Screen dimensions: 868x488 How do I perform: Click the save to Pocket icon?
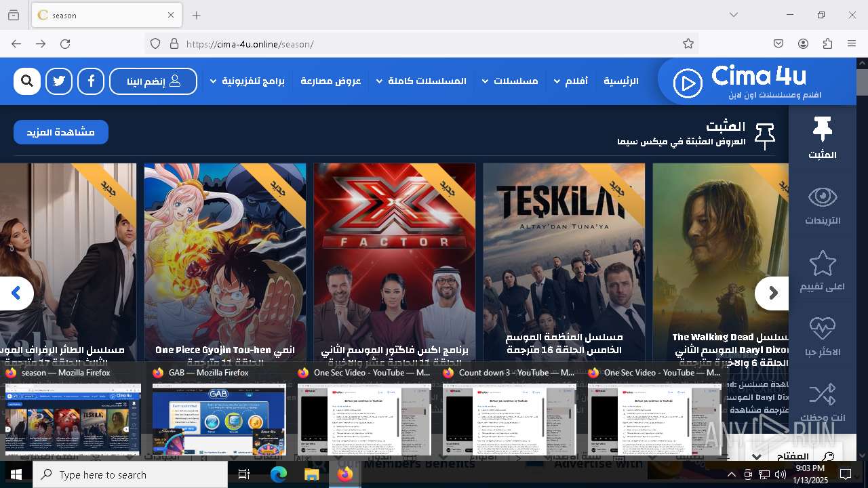point(778,43)
